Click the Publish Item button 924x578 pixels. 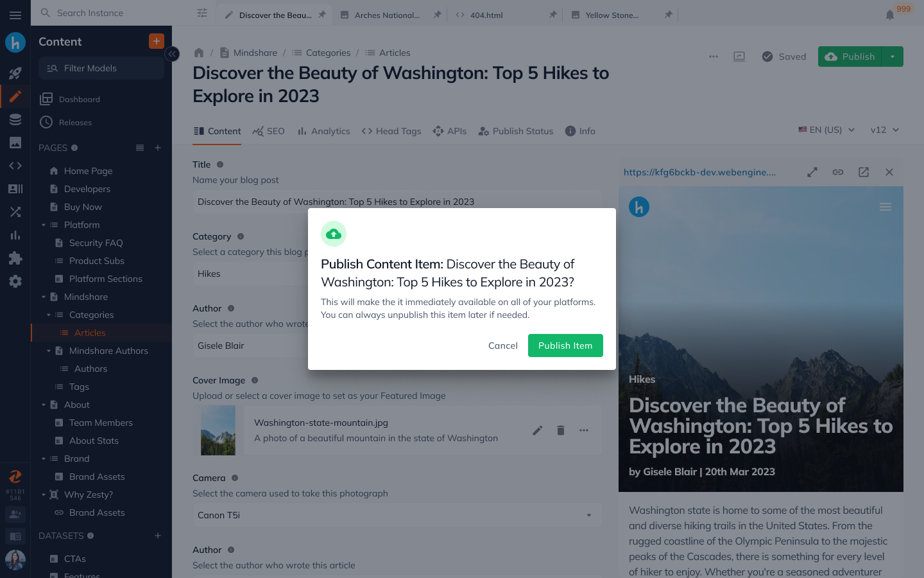565,346
